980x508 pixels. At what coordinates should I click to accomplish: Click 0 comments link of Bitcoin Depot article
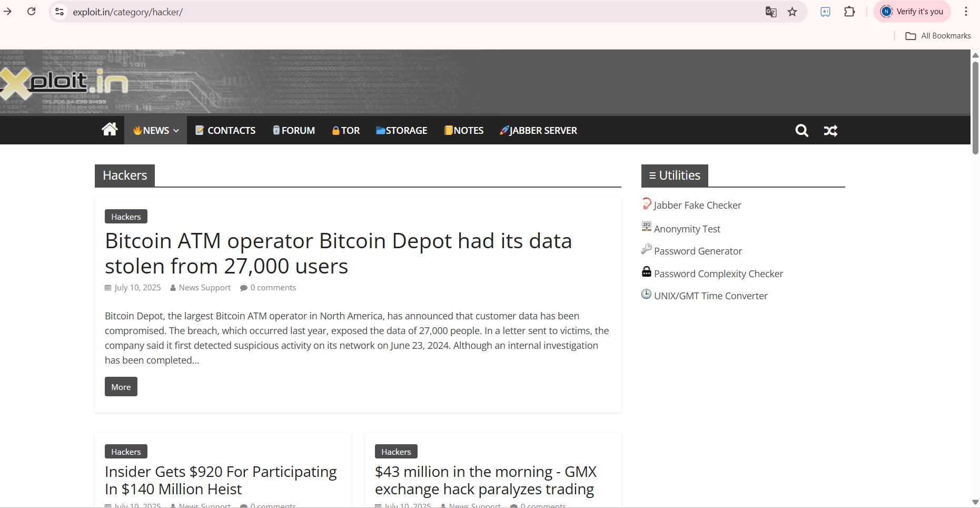coord(273,288)
